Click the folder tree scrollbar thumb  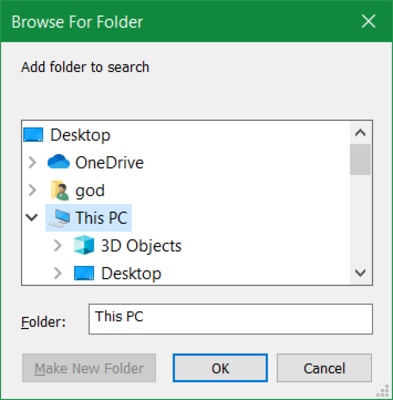click(360, 159)
